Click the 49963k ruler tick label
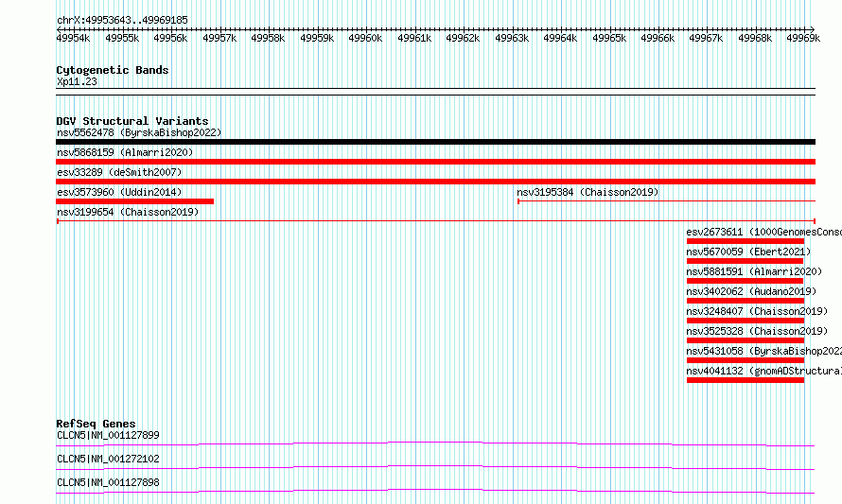The image size is (842, 504). (512, 38)
